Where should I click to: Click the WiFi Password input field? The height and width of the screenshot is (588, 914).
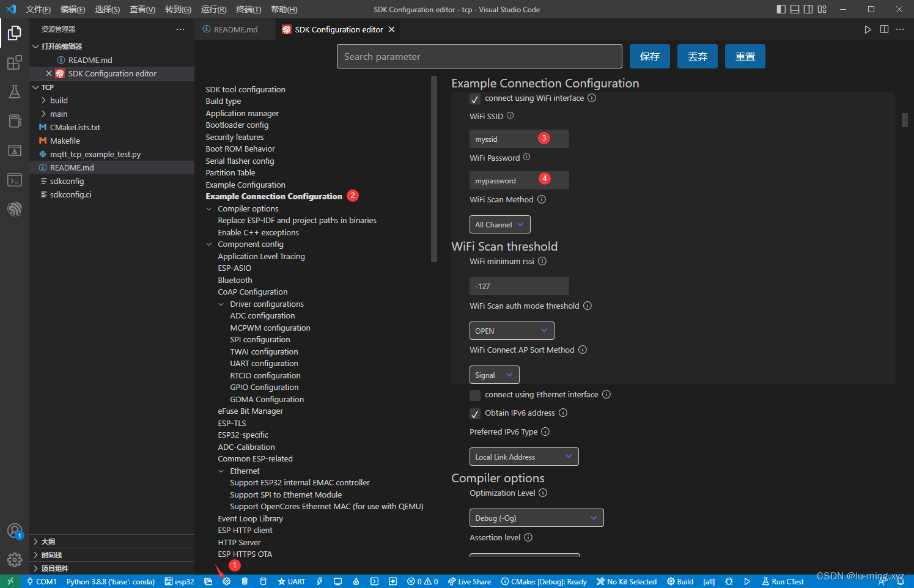tap(519, 180)
